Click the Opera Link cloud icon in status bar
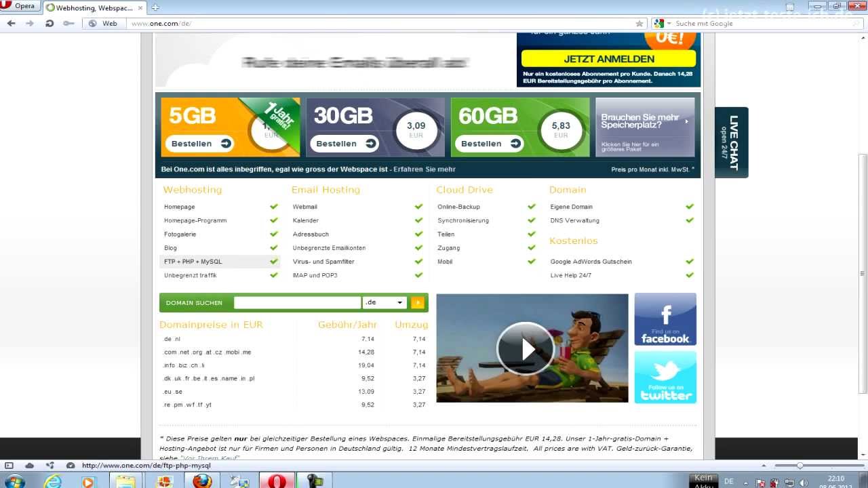This screenshot has width=868, height=488. (x=30, y=466)
